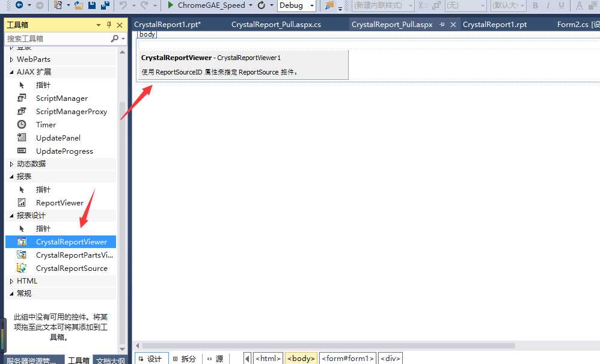Open the navigate-backward history dropdown arrow
This screenshot has width=600, height=364.
coord(29,5)
